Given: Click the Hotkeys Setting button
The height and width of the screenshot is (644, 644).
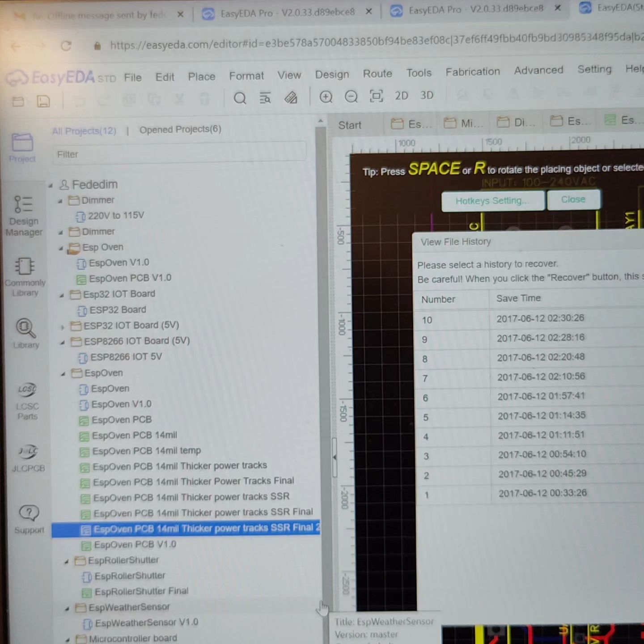Looking at the screenshot, I should pyautogui.click(x=493, y=201).
